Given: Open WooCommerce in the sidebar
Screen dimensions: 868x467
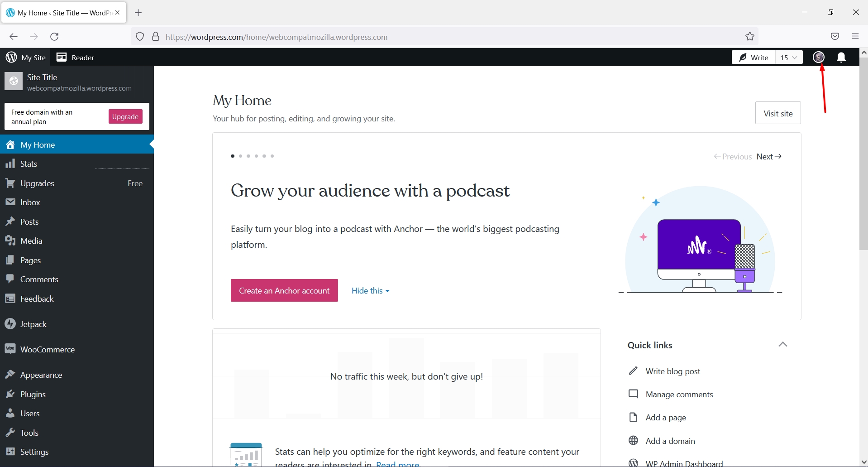Looking at the screenshot, I should [77, 350].
